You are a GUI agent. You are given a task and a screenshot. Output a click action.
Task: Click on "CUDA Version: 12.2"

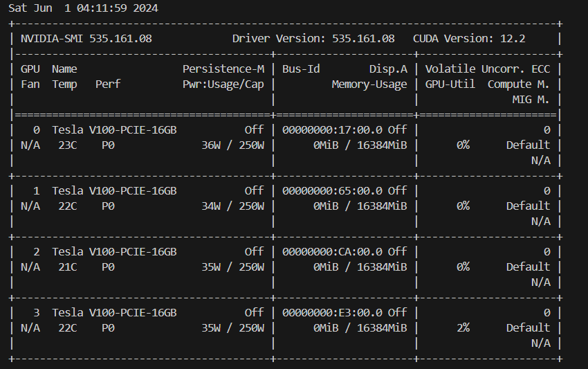pyautogui.click(x=469, y=39)
